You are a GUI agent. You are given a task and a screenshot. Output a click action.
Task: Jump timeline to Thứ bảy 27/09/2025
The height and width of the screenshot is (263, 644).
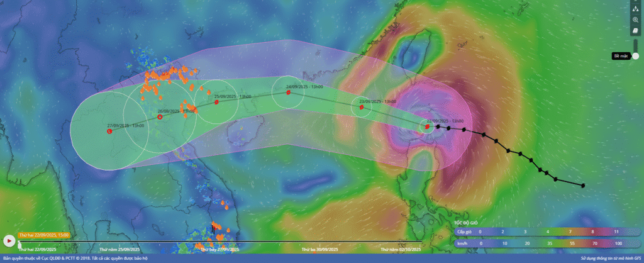(219, 250)
